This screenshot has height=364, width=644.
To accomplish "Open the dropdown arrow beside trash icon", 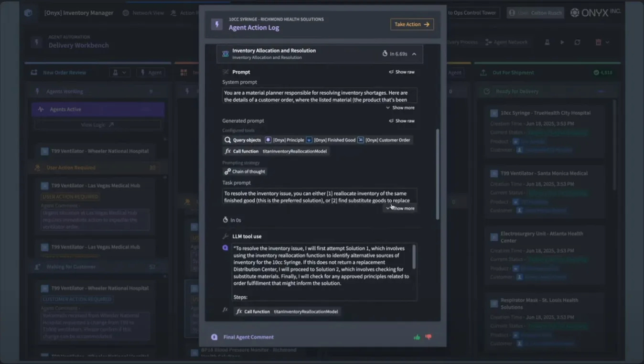I will [x=608, y=43].
